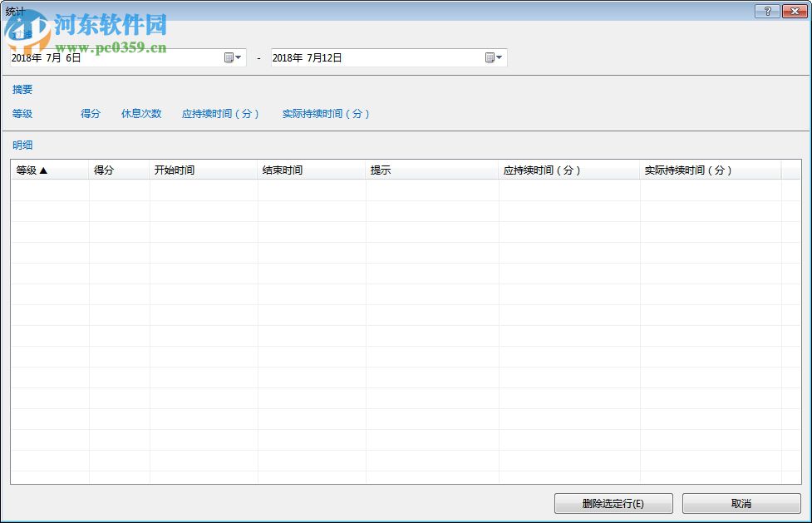The width and height of the screenshot is (812, 523).
Task: Click the 休息次数 summary link
Action: click(140, 114)
